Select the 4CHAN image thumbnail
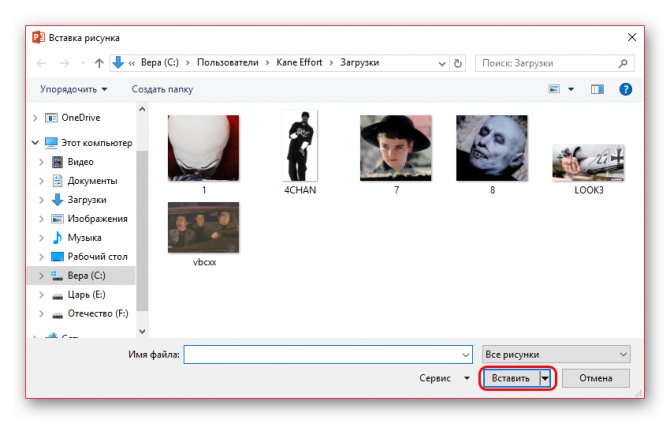Viewport: 670px width, 424px height. point(300,146)
